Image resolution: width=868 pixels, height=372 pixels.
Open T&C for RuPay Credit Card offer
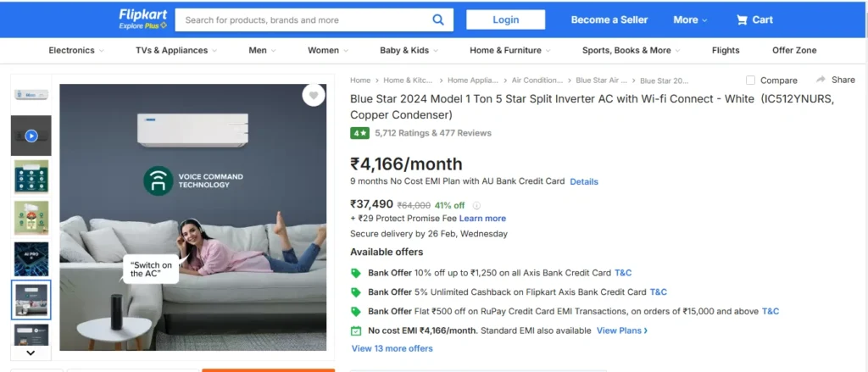[770, 311]
